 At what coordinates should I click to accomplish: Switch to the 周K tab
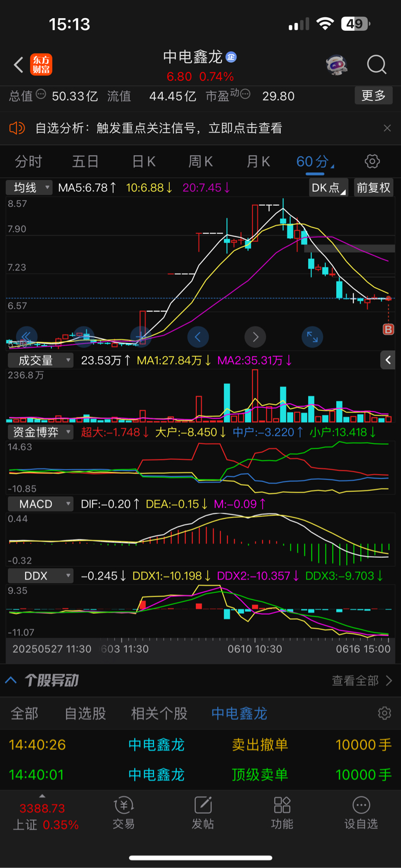pos(200,161)
